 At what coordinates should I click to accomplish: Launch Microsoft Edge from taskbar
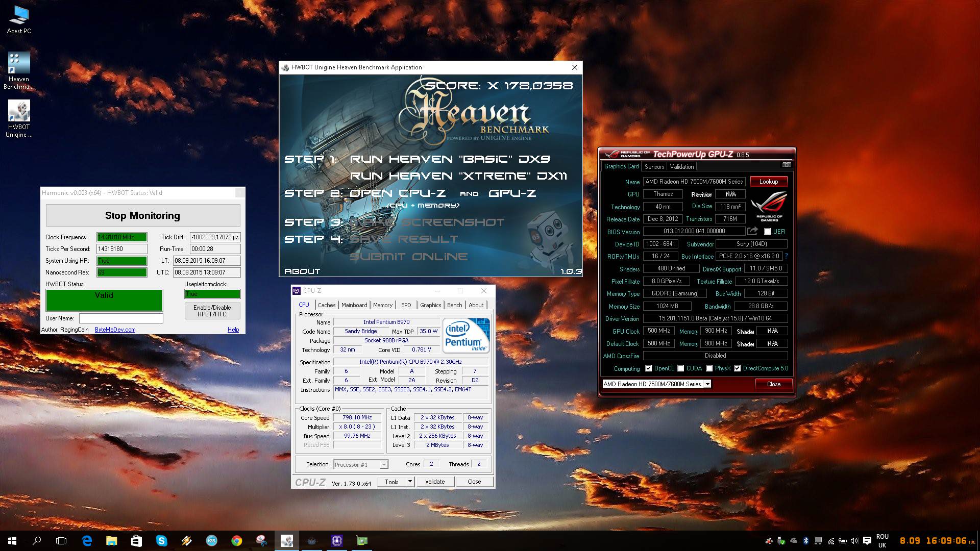click(x=87, y=541)
